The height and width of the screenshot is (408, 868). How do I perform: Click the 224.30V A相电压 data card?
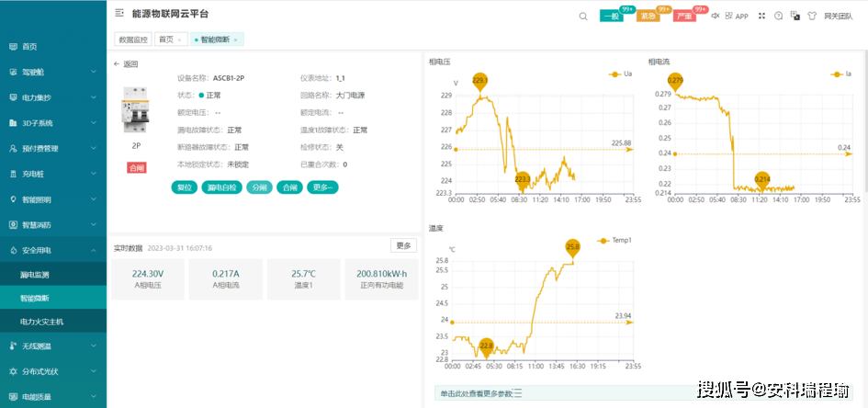pyautogui.click(x=148, y=279)
